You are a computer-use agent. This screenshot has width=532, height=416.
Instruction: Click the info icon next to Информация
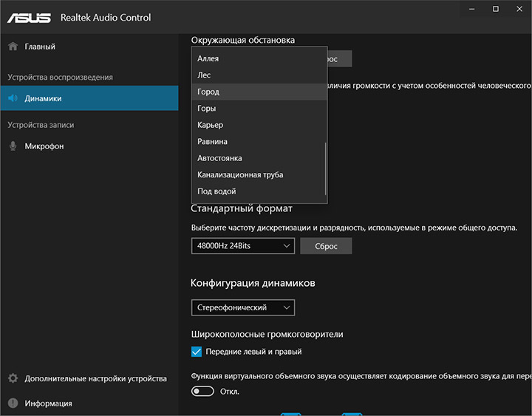[13, 403]
